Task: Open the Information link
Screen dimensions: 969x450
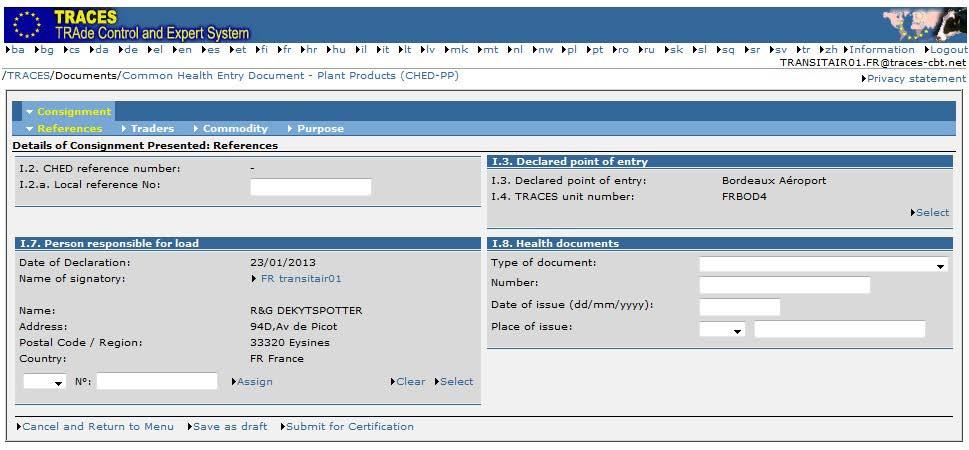Action: (x=879, y=50)
